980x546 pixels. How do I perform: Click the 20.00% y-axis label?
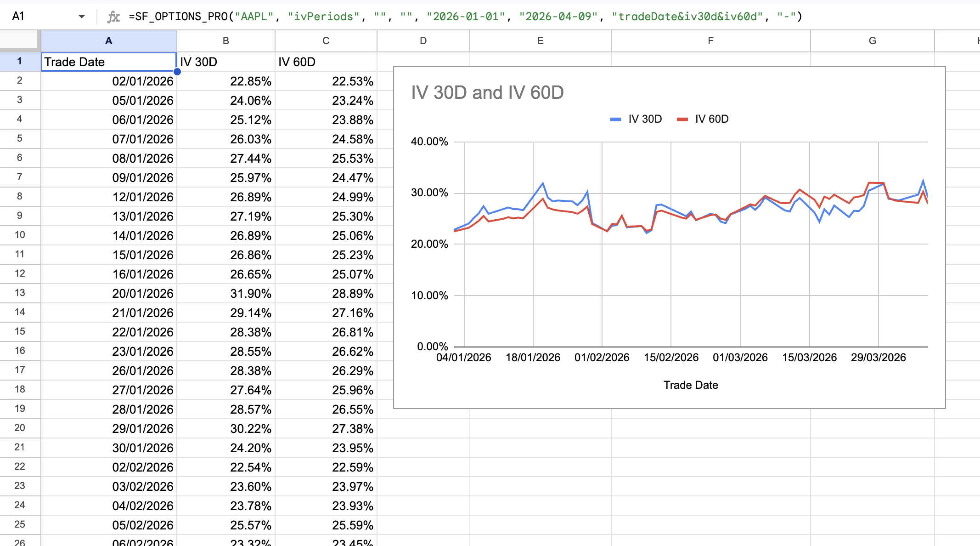click(x=429, y=244)
